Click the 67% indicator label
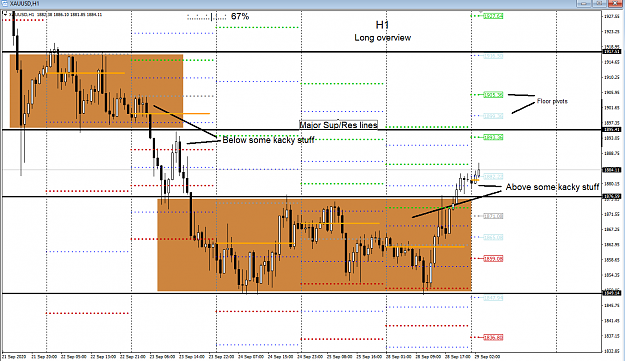Image resolution: width=625 pixels, height=361 pixels. click(240, 16)
